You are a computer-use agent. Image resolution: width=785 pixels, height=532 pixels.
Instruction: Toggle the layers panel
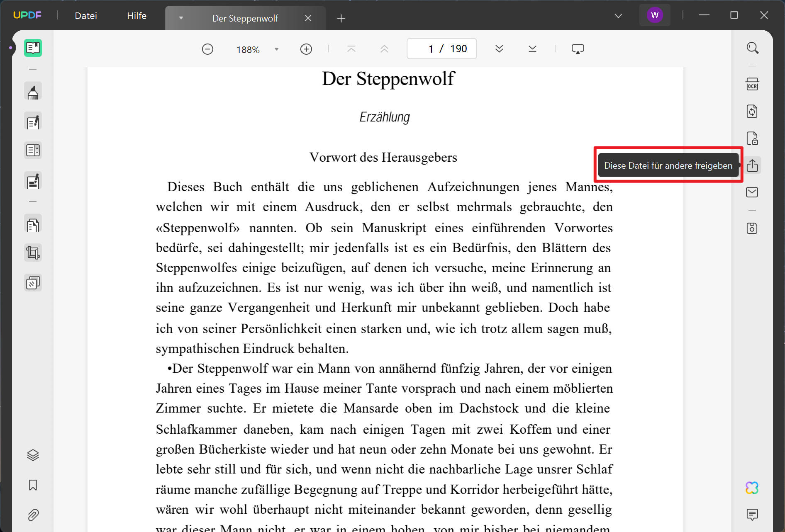(33, 455)
